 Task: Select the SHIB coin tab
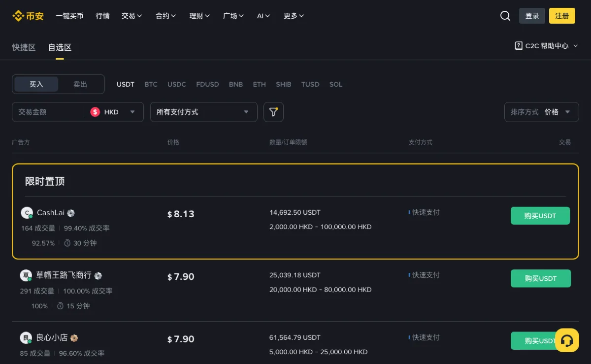click(x=284, y=84)
